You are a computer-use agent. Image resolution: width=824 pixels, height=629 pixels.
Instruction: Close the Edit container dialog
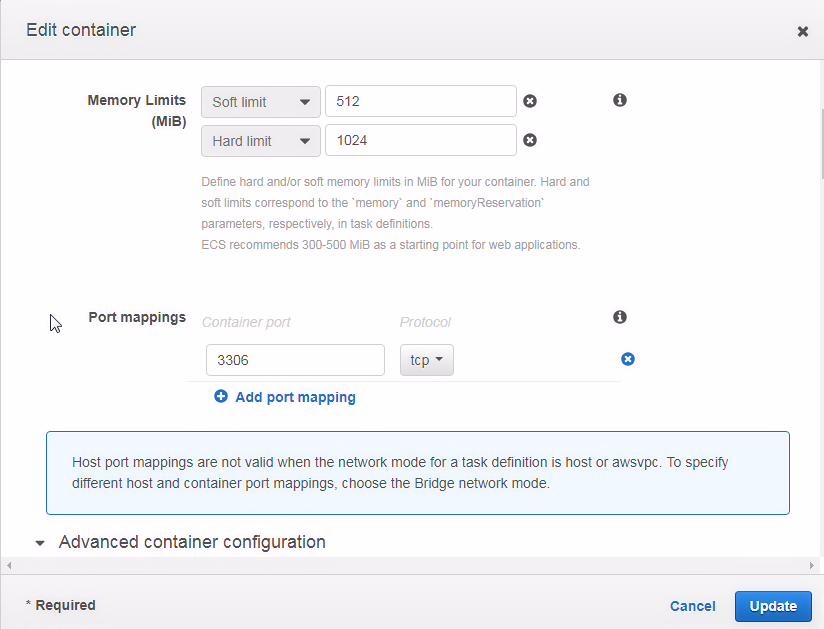pos(802,32)
